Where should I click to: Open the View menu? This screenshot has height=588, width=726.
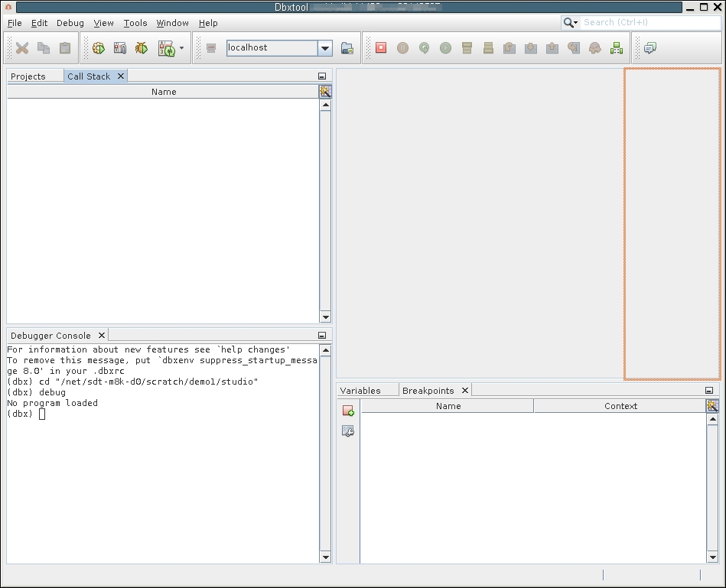(x=104, y=23)
